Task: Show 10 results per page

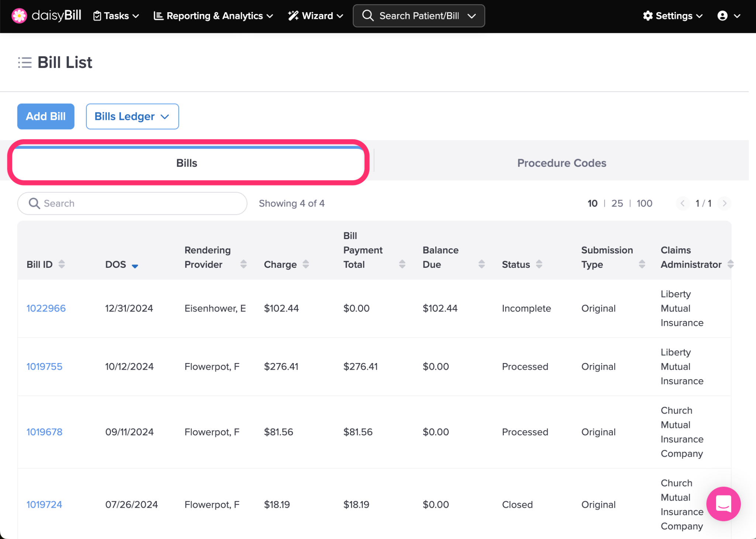Action: click(592, 203)
